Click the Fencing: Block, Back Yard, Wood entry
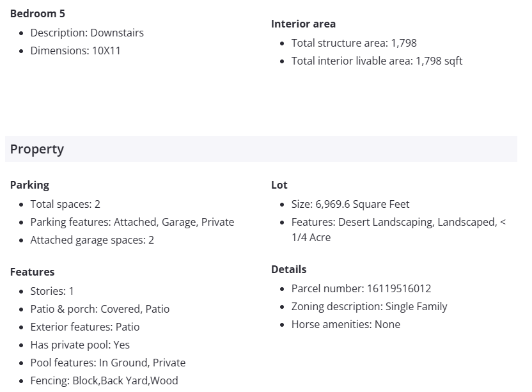532x392 pixels. 104,380
